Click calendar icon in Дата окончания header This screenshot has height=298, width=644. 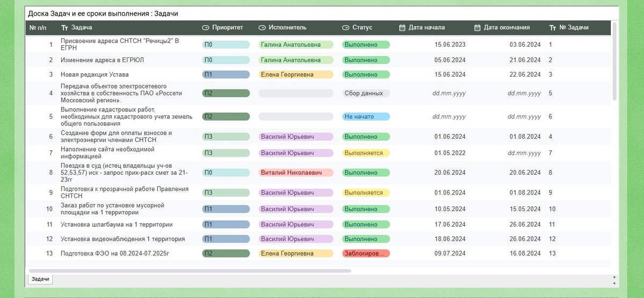tap(478, 27)
